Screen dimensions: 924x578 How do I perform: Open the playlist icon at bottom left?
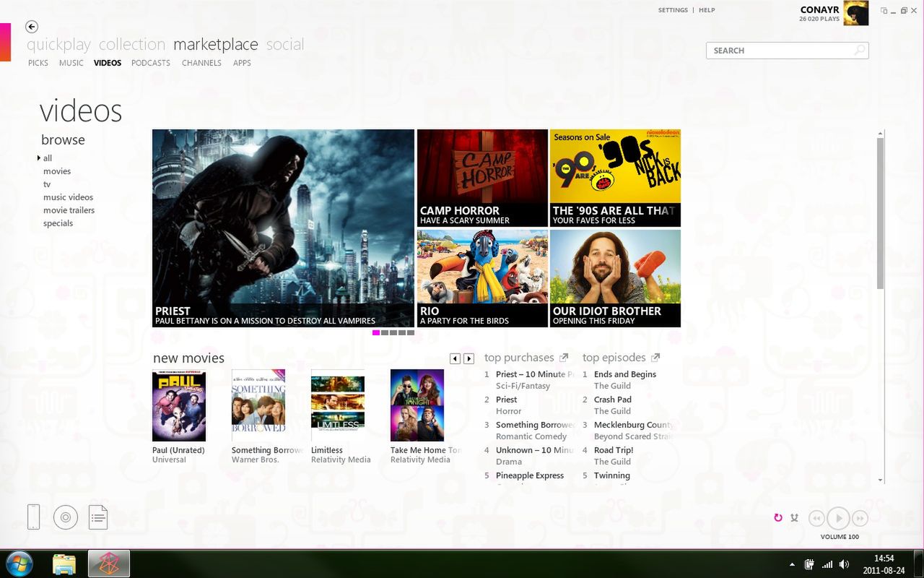98,517
